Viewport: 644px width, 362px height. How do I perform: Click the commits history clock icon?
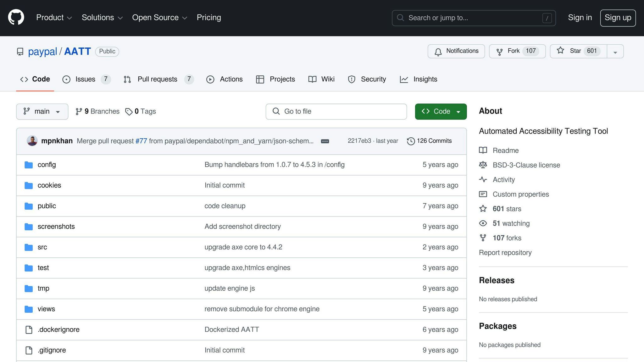pos(411,141)
